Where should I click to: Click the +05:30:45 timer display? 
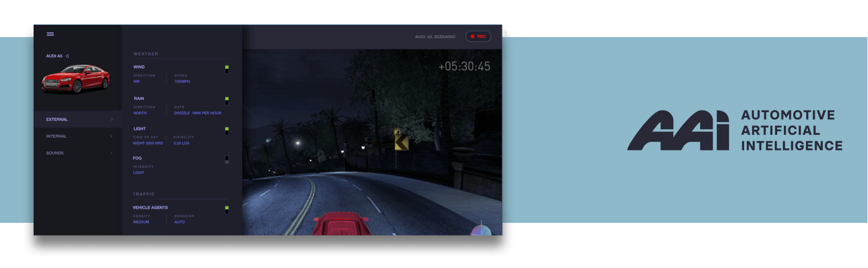(464, 67)
